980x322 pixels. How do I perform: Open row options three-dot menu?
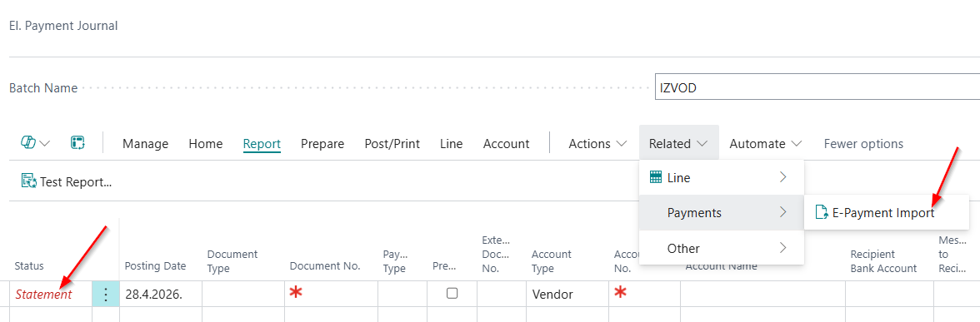pyautogui.click(x=106, y=294)
